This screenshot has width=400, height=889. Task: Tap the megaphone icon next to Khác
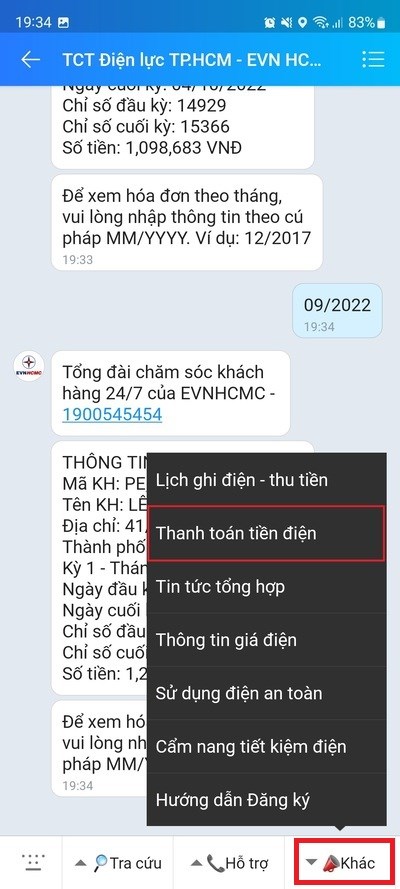[330, 863]
